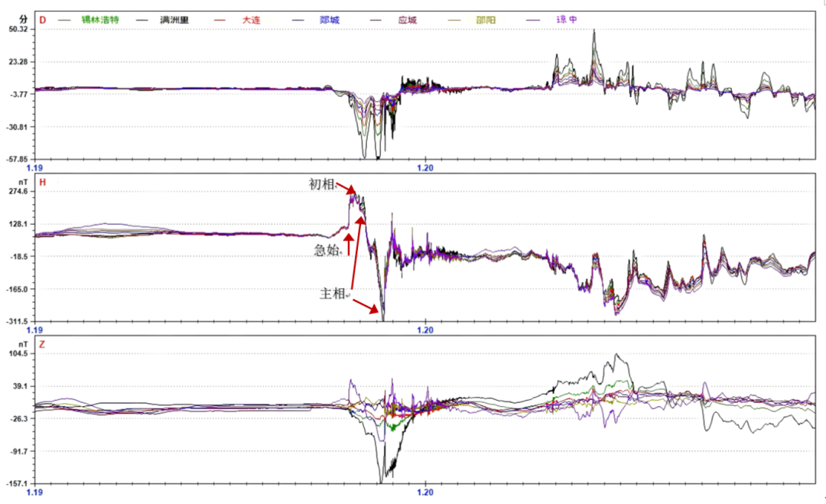Click the 50.32 value on the D axis
The height and width of the screenshot is (504, 826).
[18, 29]
